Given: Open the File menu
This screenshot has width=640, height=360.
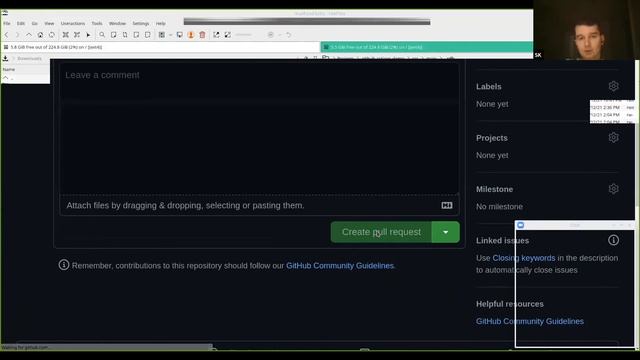Looking at the screenshot, I should pos(7,24).
